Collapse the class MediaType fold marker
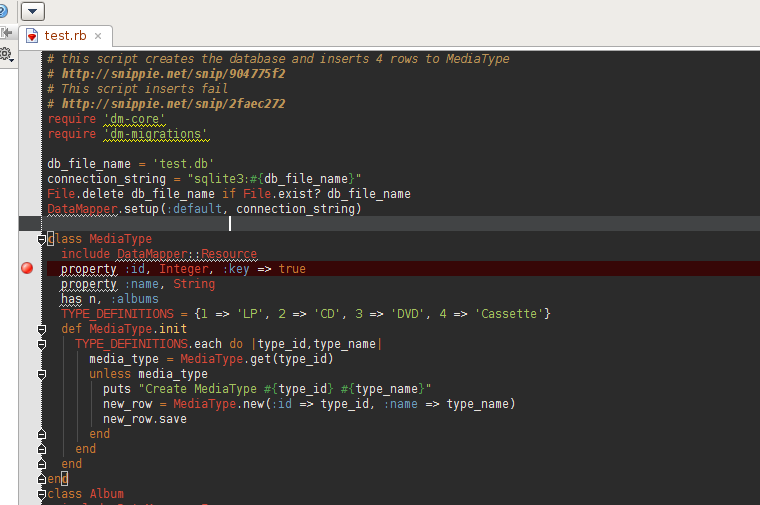The height and width of the screenshot is (505, 760). click(42, 239)
